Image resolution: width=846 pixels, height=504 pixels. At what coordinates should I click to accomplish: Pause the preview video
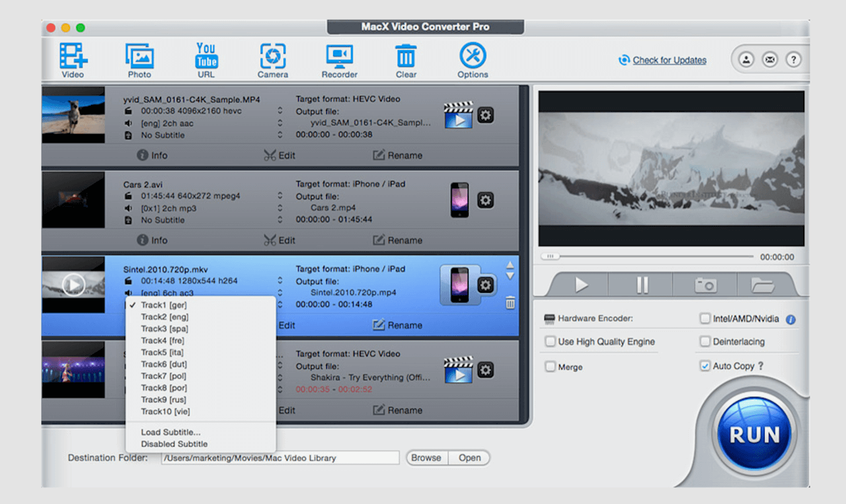pyautogui.click(x=642, y=285)
